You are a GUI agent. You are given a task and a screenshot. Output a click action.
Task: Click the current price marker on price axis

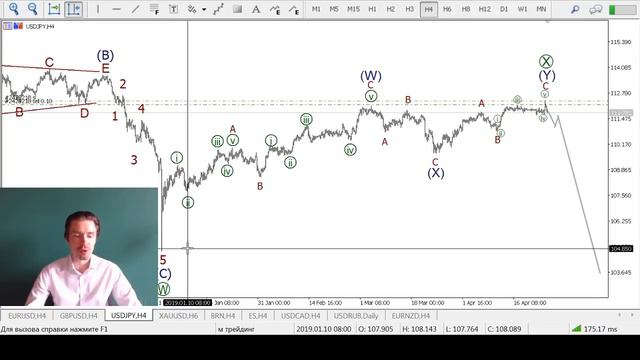tap(621, 113)
